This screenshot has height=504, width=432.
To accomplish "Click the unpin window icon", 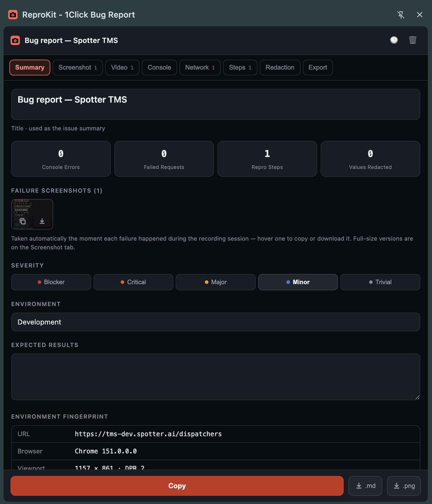I will [x=401, y=15].
